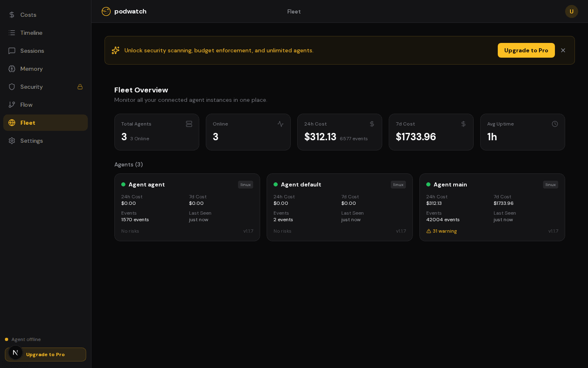Open Settings via gear icon
The width and height of the screenshot is (588, 368).
[12, 141]
